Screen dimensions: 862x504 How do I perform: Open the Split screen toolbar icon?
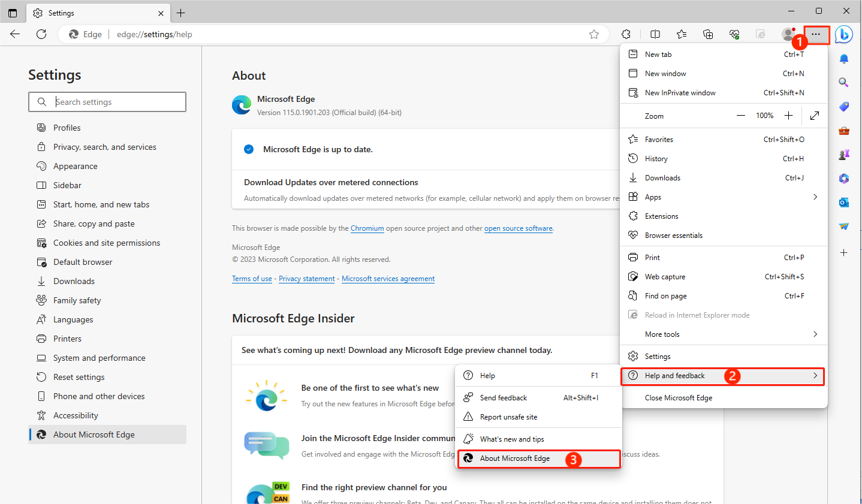coord(655,34)
